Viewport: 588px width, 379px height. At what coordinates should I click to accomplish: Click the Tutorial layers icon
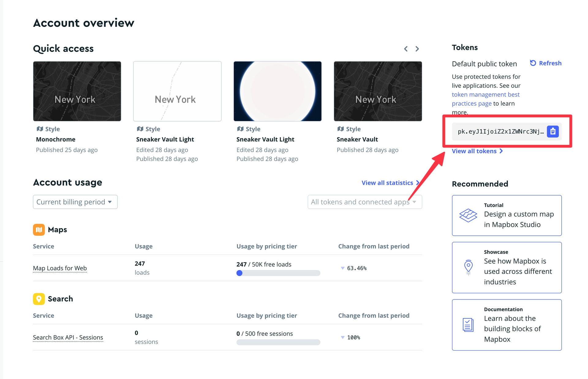(x=468, y=216)
